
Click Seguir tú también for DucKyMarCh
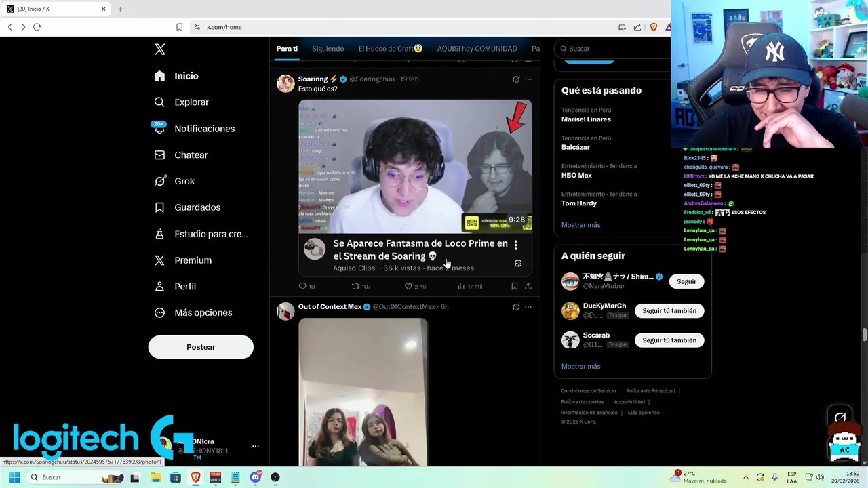(x=669, y=311)
